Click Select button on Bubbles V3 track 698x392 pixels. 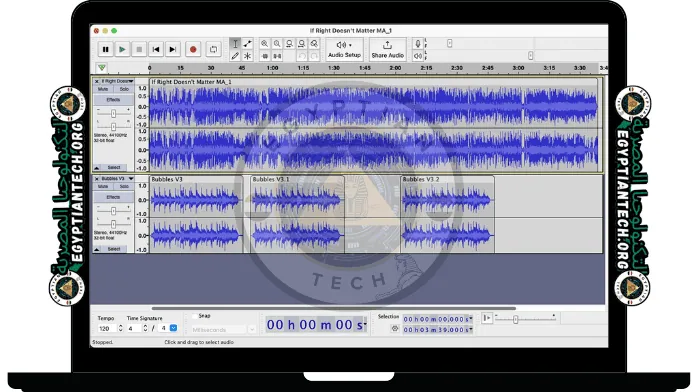pyautogui.click(x=114, y=249)
